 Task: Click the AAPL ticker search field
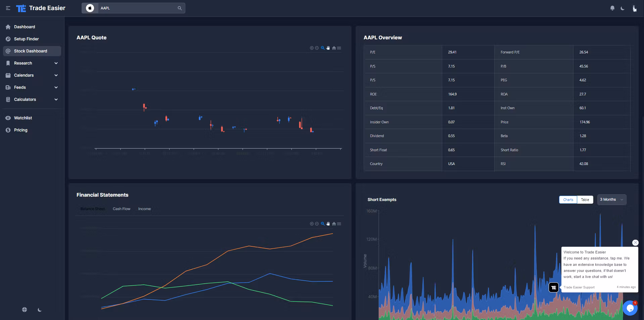(x=138, y=8)
